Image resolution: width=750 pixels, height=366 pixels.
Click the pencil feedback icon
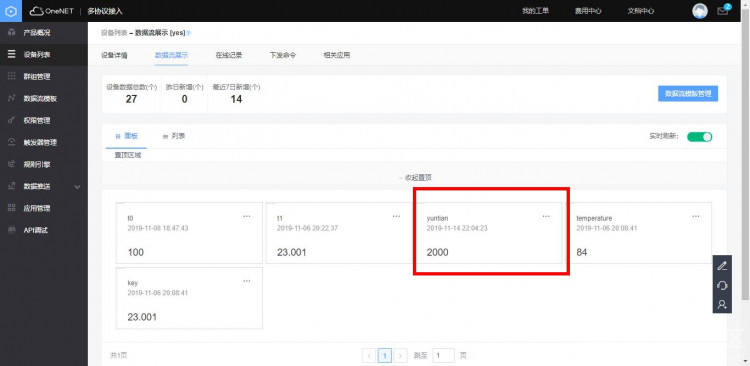coord(722,266)
